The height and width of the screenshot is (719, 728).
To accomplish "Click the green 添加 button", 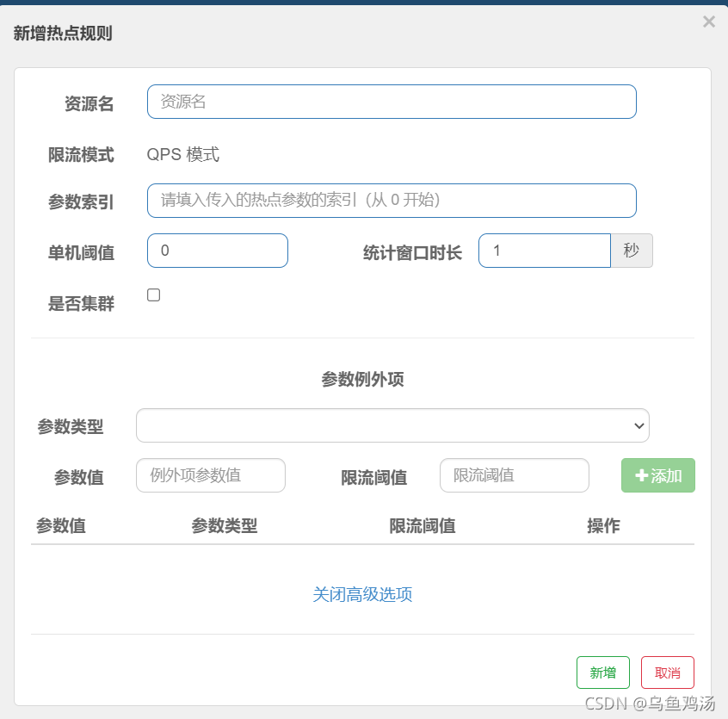I will point(658,475).
